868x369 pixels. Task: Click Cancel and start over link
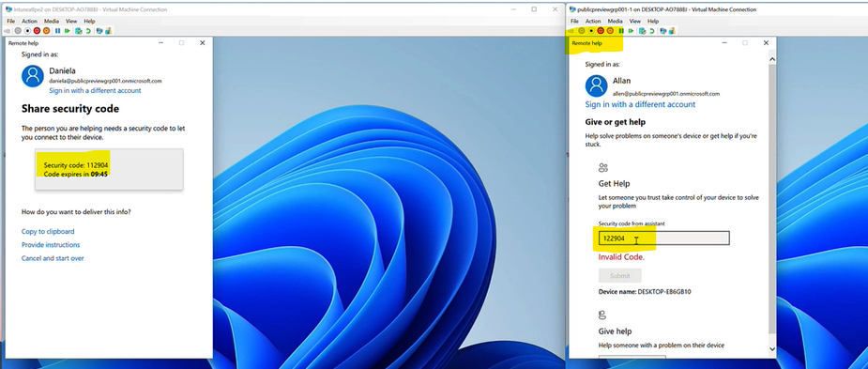53,258
